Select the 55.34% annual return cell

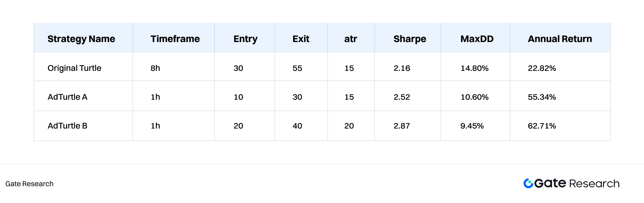point(542,97)
